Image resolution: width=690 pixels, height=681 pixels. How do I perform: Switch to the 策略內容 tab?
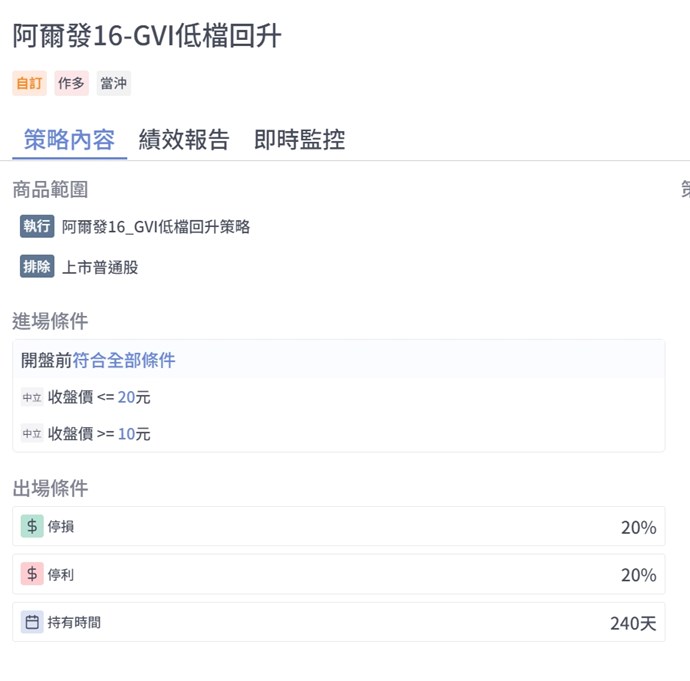69,140
